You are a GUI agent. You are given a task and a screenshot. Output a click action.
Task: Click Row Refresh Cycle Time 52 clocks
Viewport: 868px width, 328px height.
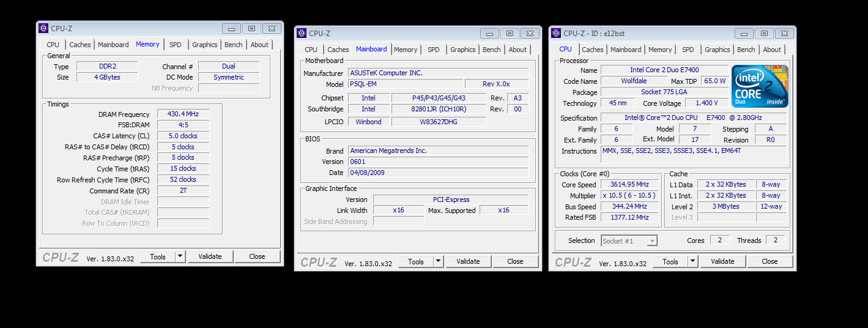point(184,179)
